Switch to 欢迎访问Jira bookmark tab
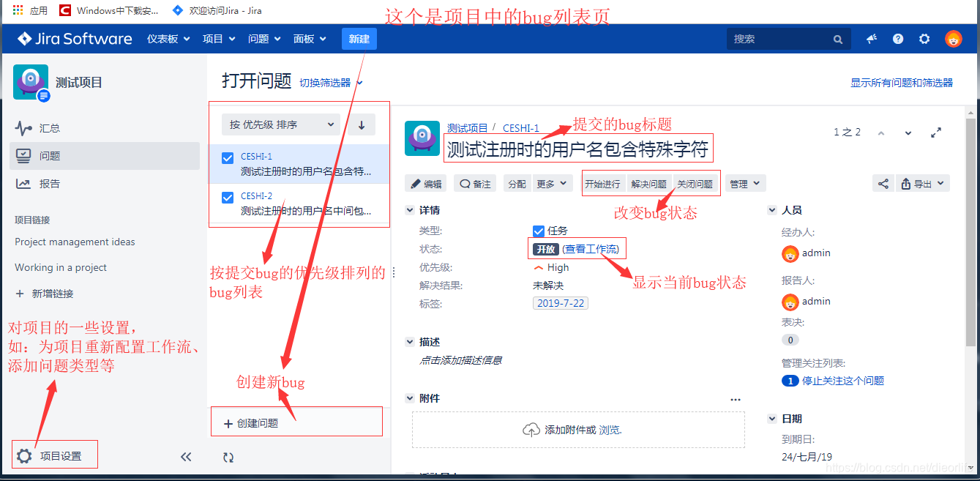The width and height of the screenshot is (980, 481). coord(217,11)
